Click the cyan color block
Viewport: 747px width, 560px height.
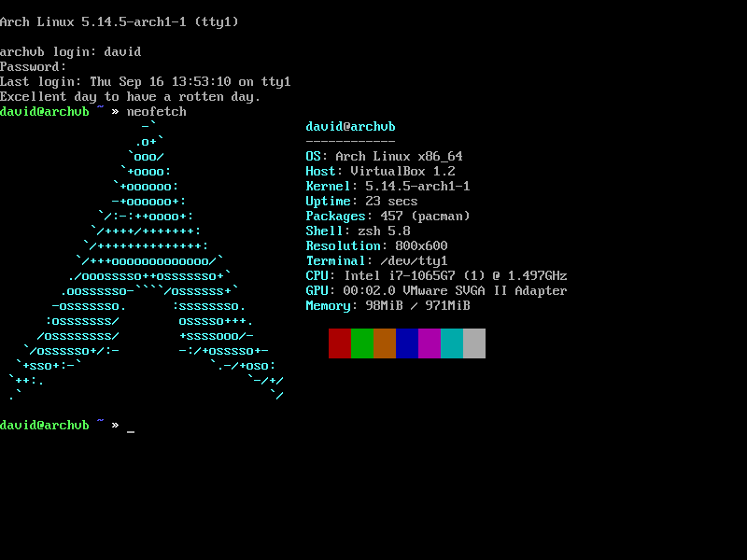coord(452,343)
